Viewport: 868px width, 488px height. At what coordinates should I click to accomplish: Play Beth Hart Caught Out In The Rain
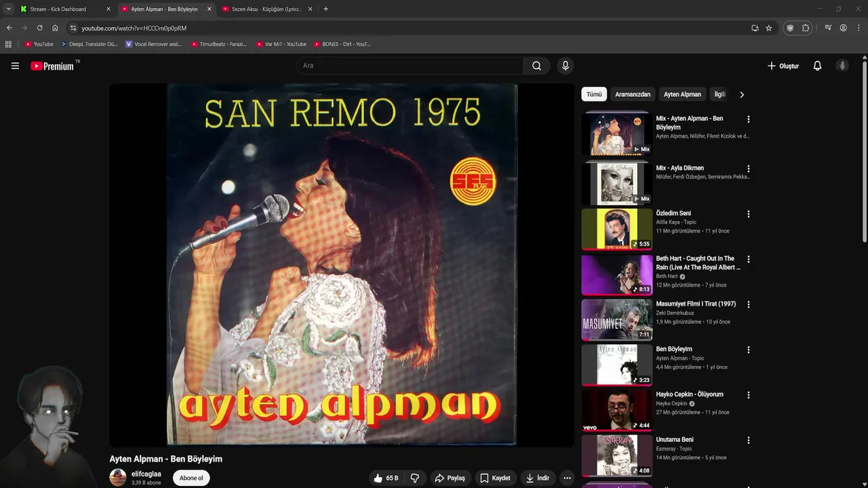[617, 274]
